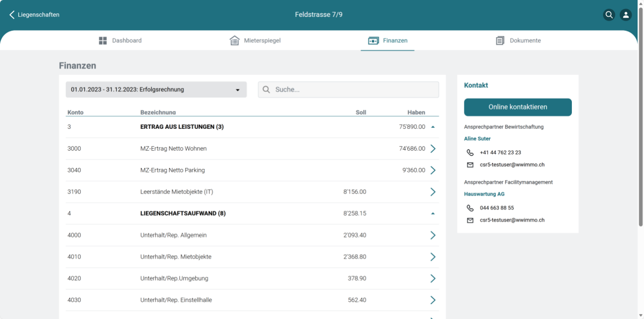Call number +41 44 762 23 23

500,153
